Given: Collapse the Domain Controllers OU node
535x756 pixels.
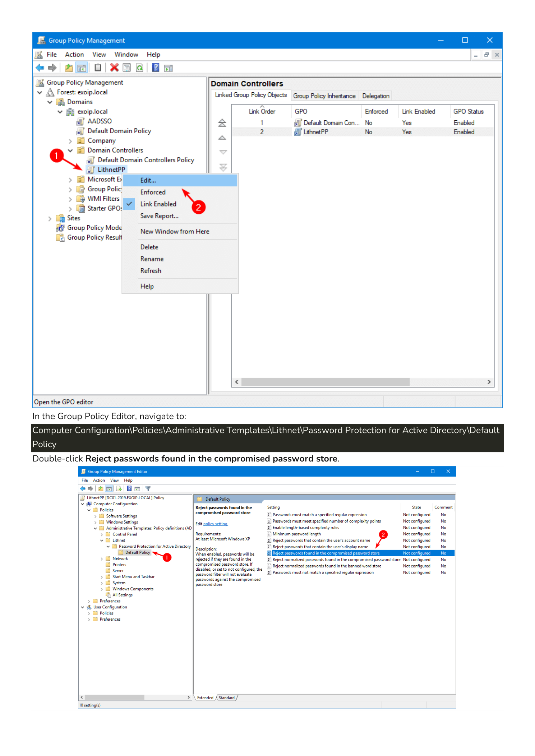Looking at the screenshot, I should [x=70, y=150].
